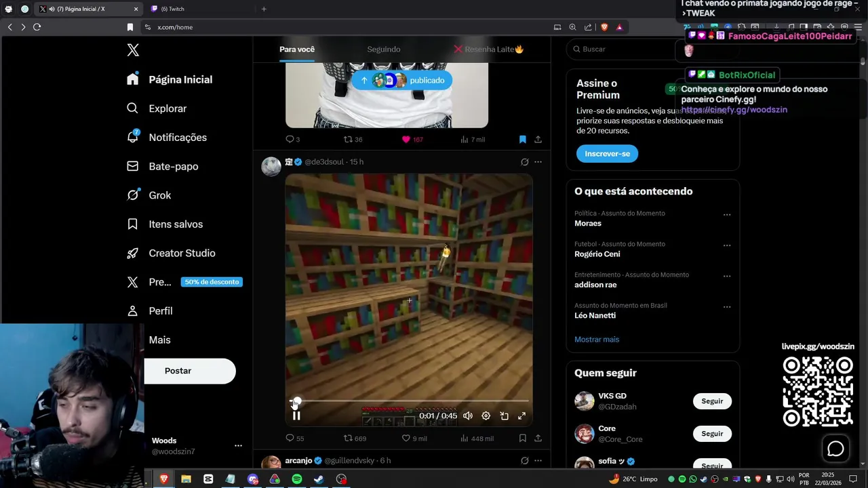Open Windows notification center
The width and height of the screenshot is (868, 488).
853,479
